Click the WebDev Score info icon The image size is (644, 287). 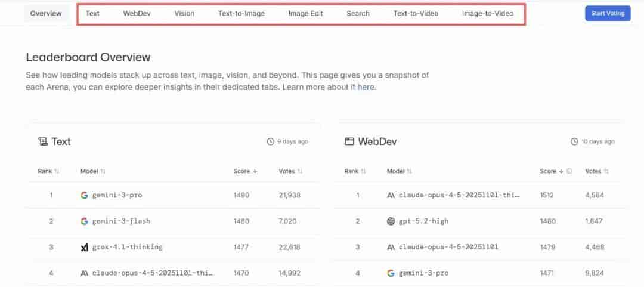coord(569,171)
